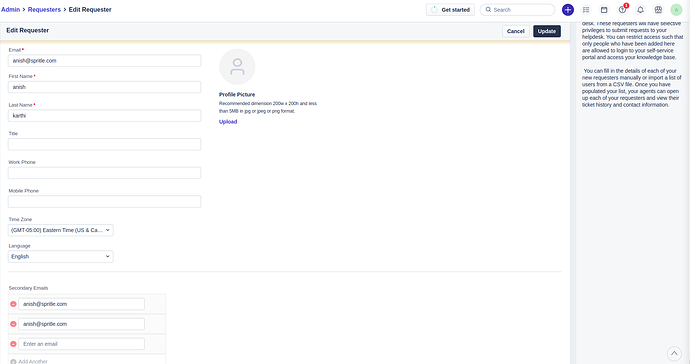The image size is (690, 364).
Task: Click the blue plus create-new icon
Action: (568, 10)
